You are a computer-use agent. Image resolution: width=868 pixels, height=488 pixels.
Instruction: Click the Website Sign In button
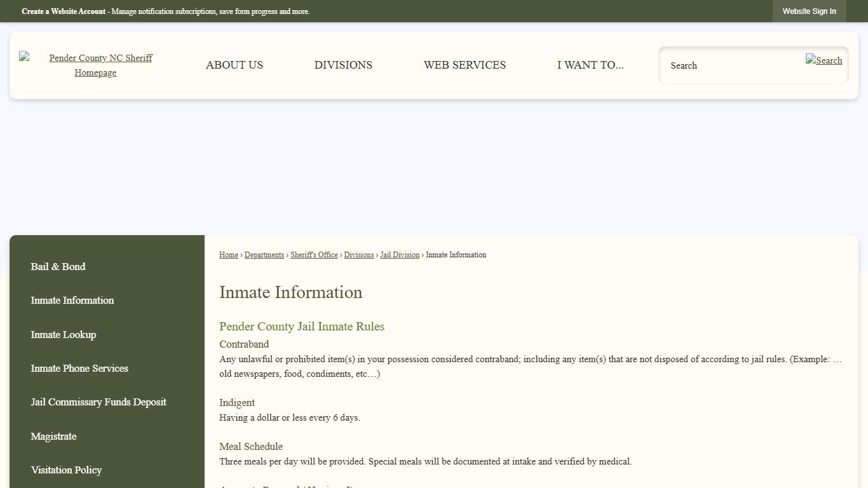pos(809,11)
